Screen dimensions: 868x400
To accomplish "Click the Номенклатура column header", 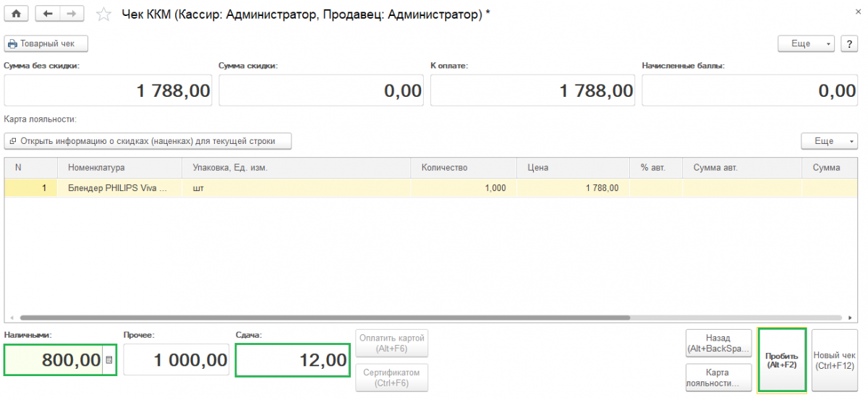I will [120, 168].
